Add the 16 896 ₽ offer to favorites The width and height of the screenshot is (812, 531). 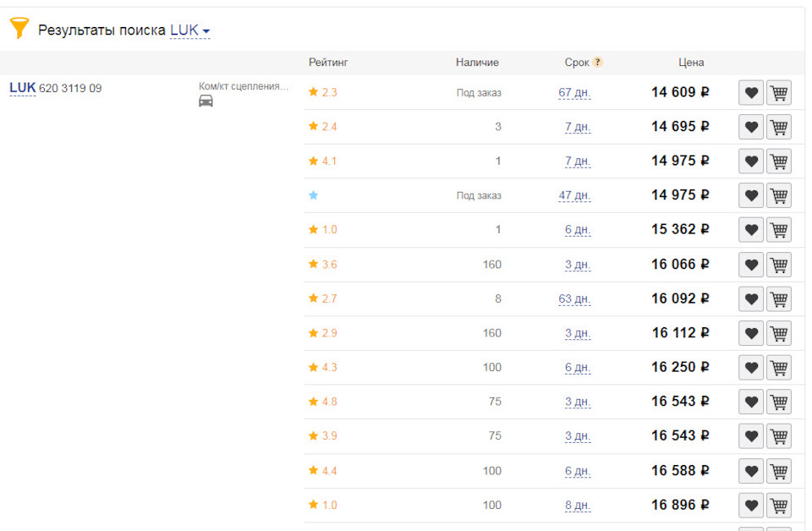click(x=751, y=505)
